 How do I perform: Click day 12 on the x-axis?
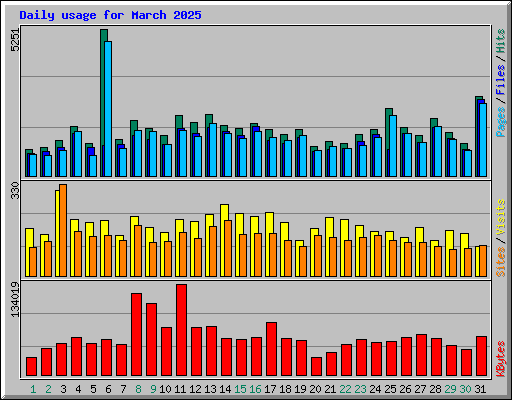pos(195,389)
